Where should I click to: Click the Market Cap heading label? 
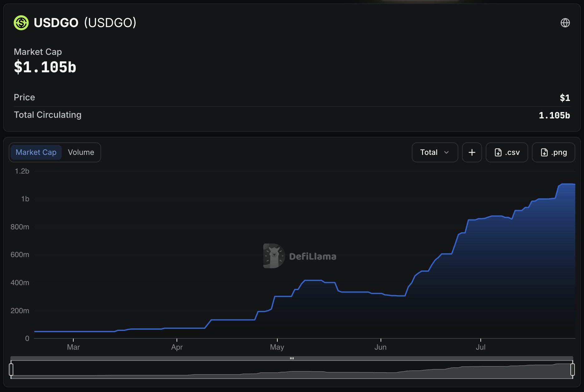(x=38, y=52)
